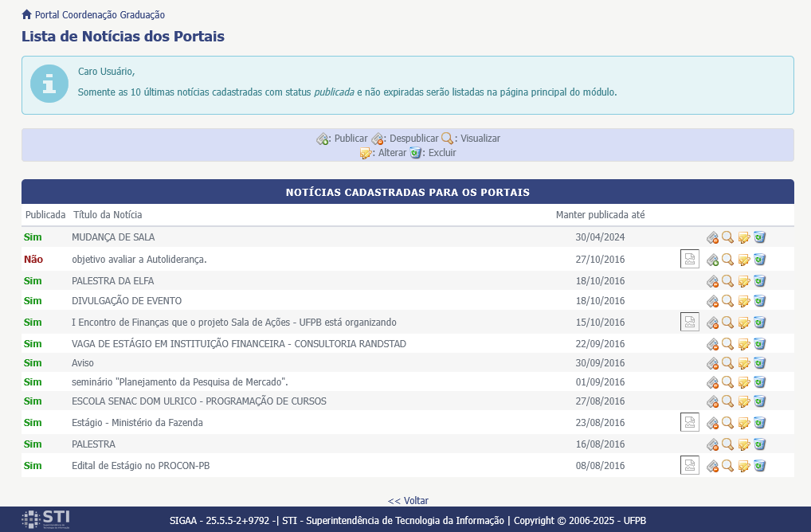The width and height of the screenshot is (811, 532).
Task: Delete the DIVULGAÇÃO DE EVENTO news
Action: [x=759, y=301]
